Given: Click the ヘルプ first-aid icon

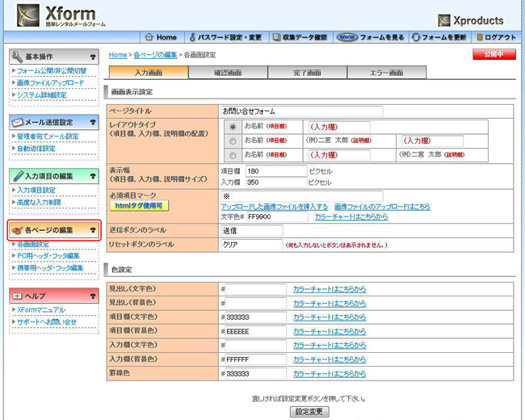Looking at the screenshot, I should (x=18, y=296).
